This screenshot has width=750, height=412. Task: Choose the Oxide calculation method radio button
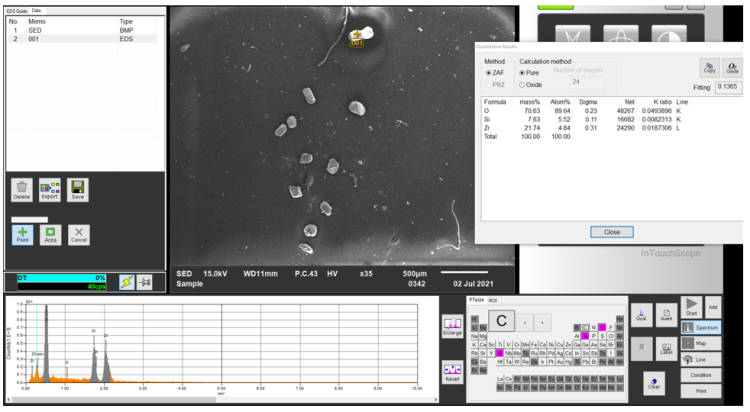522,85
